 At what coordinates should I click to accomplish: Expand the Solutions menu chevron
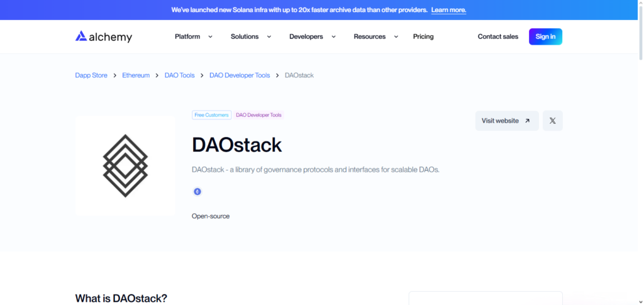click(x=269, y=36)
